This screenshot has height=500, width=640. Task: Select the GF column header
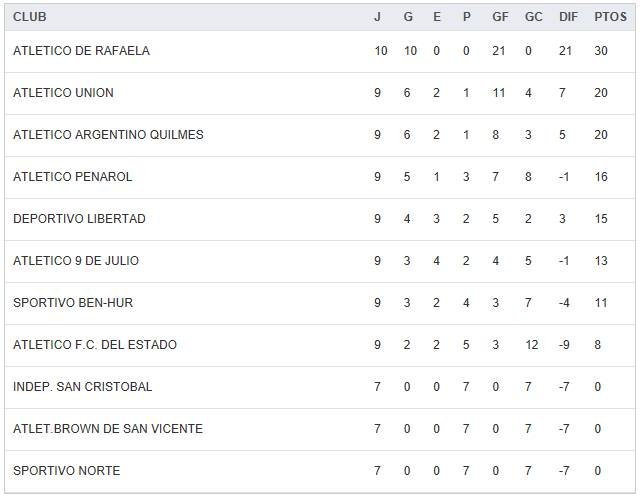500,17
